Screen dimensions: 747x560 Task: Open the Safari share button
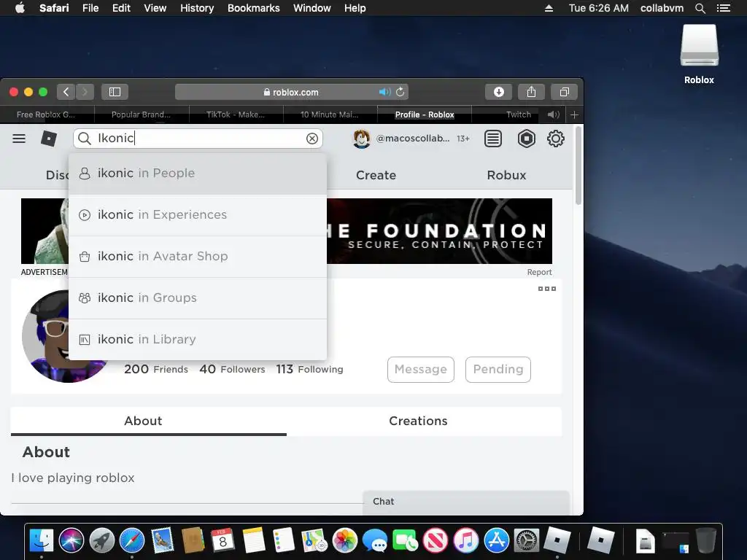click(x=531, y=92)
